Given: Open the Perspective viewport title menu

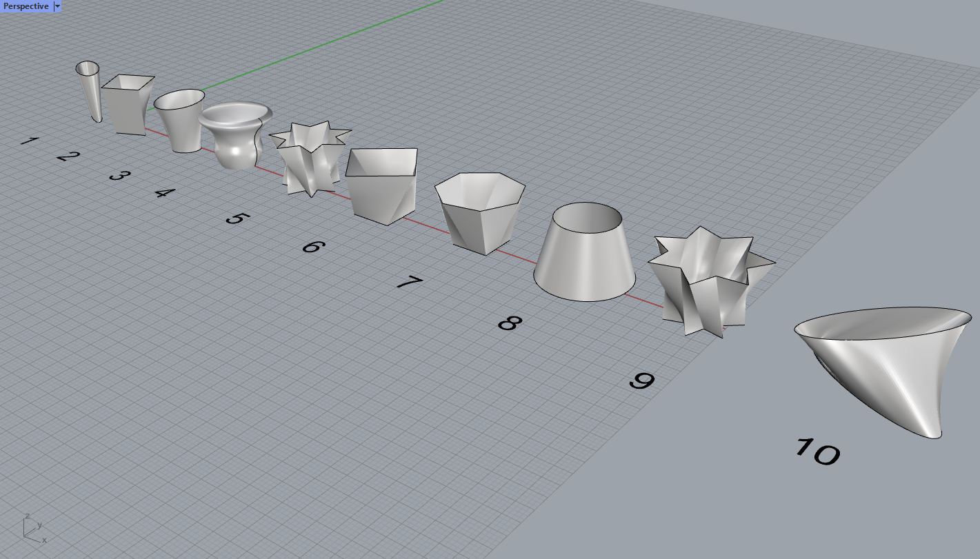Looking at the screenshot, I should coord(26,6).
